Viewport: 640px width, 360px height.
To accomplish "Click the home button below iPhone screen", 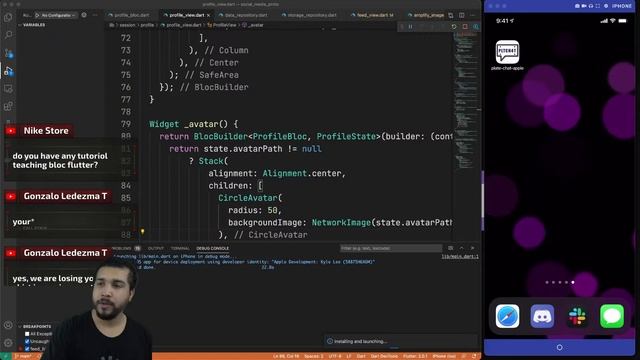I will pyautogui.click(x=560, y=347).
